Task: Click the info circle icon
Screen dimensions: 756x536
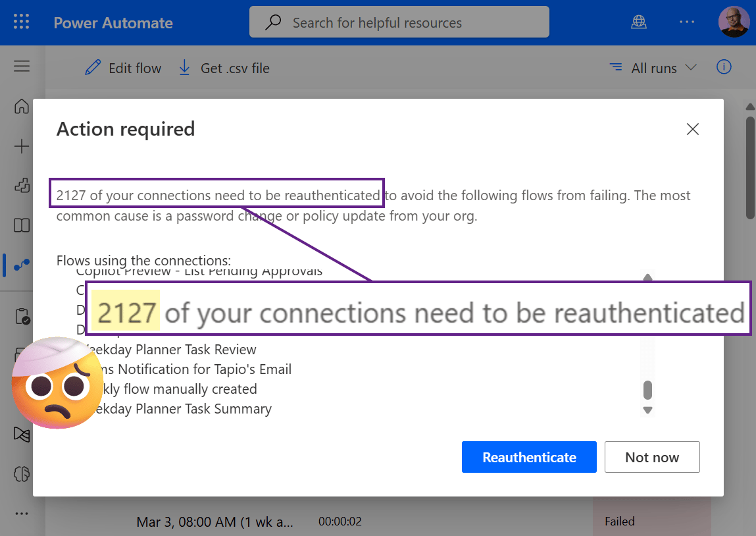Action: tap(724, 67)
